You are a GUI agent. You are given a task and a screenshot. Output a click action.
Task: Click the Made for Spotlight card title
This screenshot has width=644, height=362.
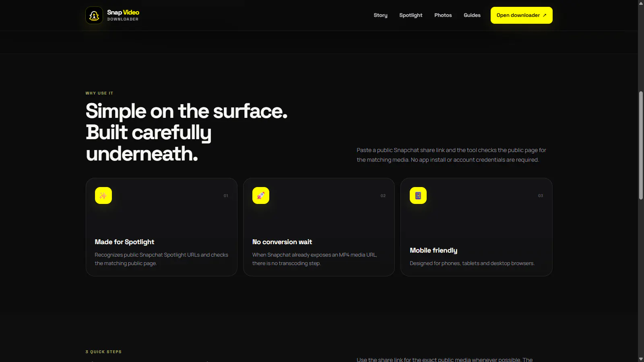pyautogui.click(x=124, y=242)
